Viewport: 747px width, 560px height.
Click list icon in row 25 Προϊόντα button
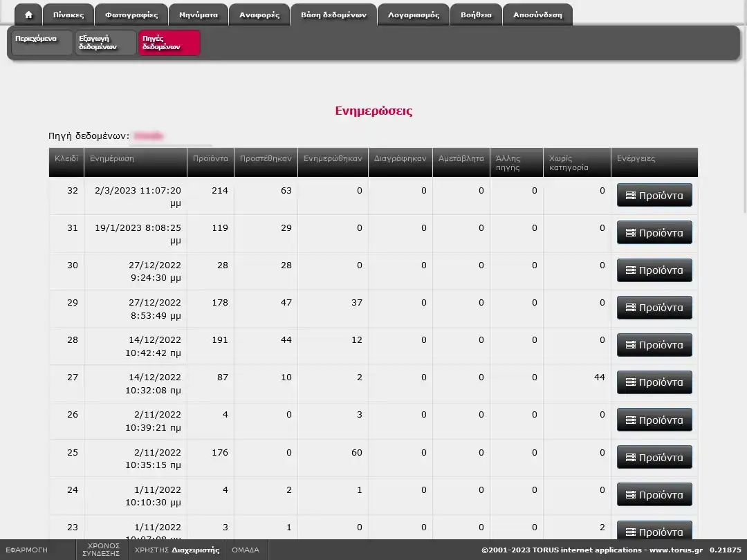(x=630, y=457)
